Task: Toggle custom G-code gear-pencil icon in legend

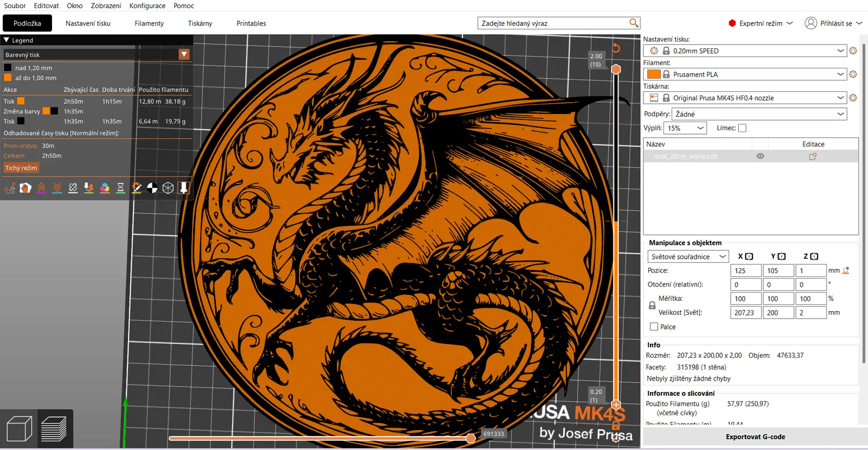Action: (x=137, y=188)
